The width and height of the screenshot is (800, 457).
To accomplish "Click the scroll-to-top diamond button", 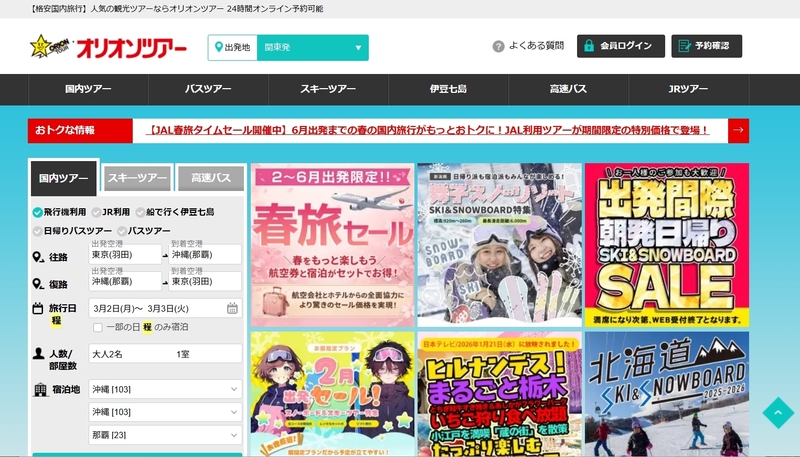I will click(x=778, y=413).
